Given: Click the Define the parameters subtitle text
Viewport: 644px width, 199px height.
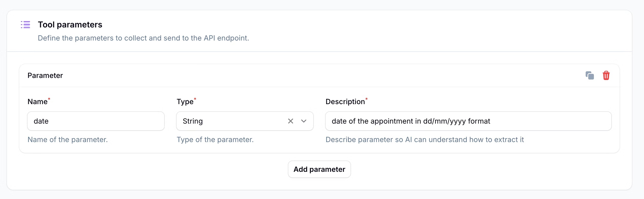Looking at the screenshot, I should tap(143, 38).
